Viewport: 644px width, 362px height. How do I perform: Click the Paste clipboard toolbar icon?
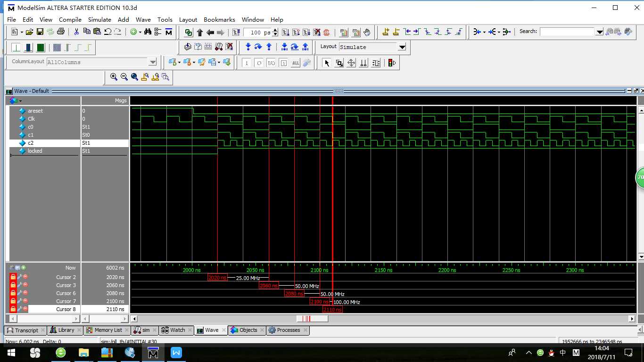click(97, 32)
